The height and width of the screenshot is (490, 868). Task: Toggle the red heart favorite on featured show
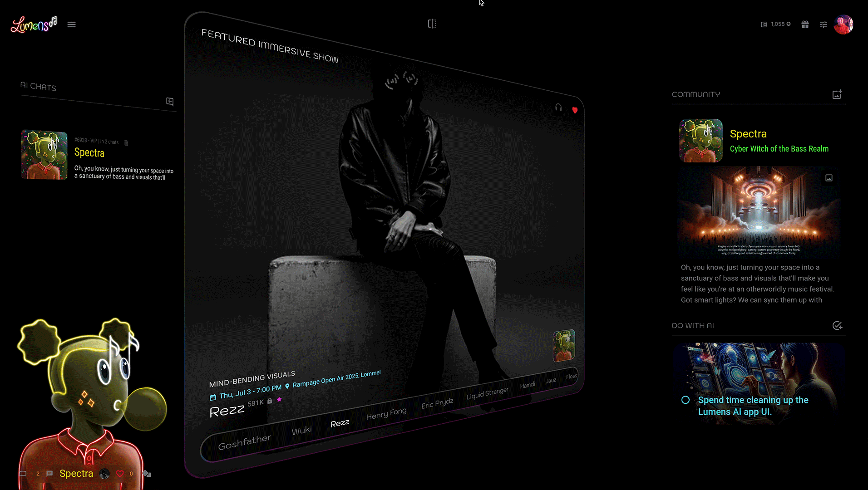(575, 110)
